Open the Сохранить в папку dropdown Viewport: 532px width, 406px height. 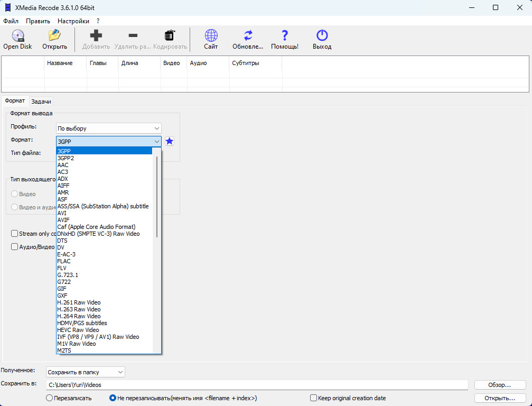(x=86, y=372)
